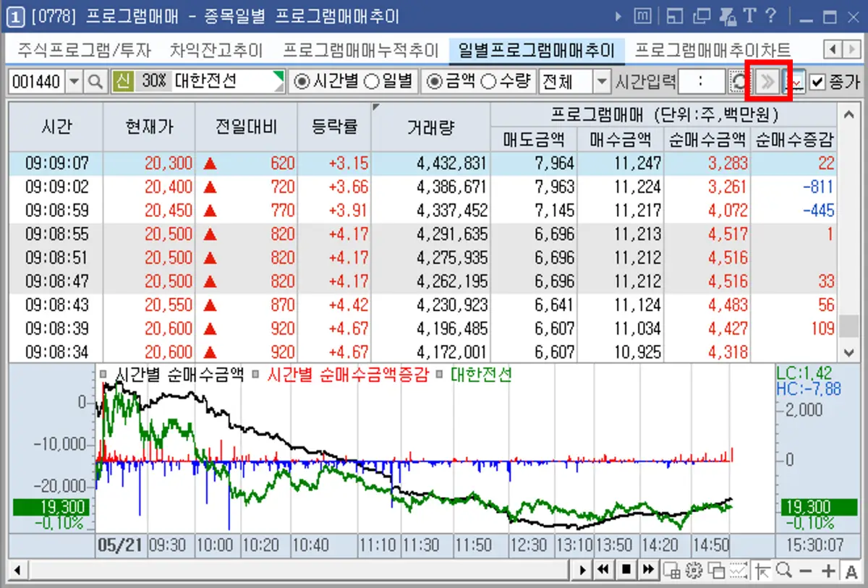The height and width of the screenshot is (588, 868).
Task: Click the 'A' font icon in bottom toolbar
Action: [x=851, y=571]
